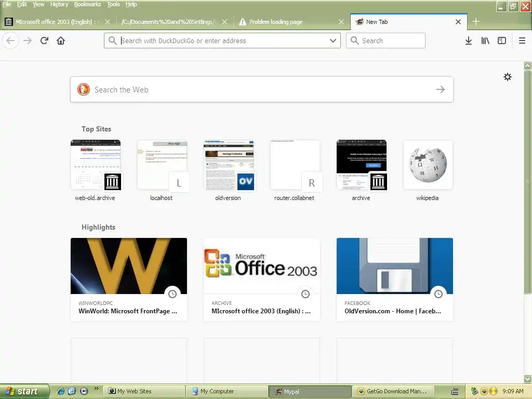Close the Documents and Settings tab
532x399 pixels.
click(224, 22)
